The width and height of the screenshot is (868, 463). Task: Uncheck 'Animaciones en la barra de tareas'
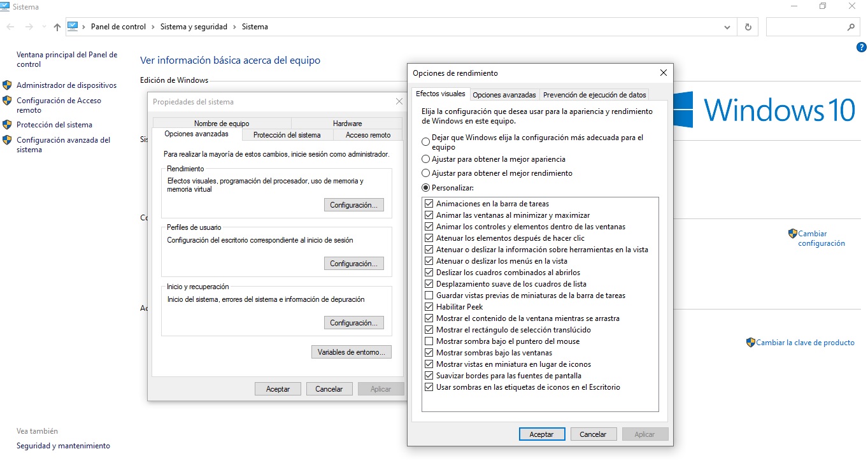click(x=429, y=204)
